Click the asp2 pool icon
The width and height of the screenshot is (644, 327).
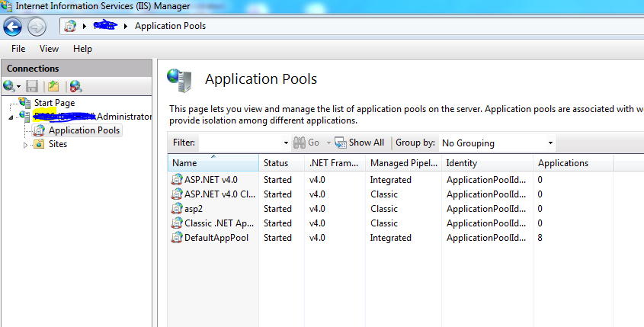(177, 208)
